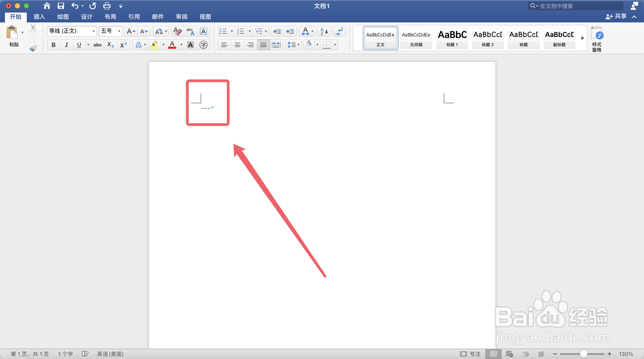Apply enclosed characters icon 字
The image size is (644, 359).
[203, 45]
